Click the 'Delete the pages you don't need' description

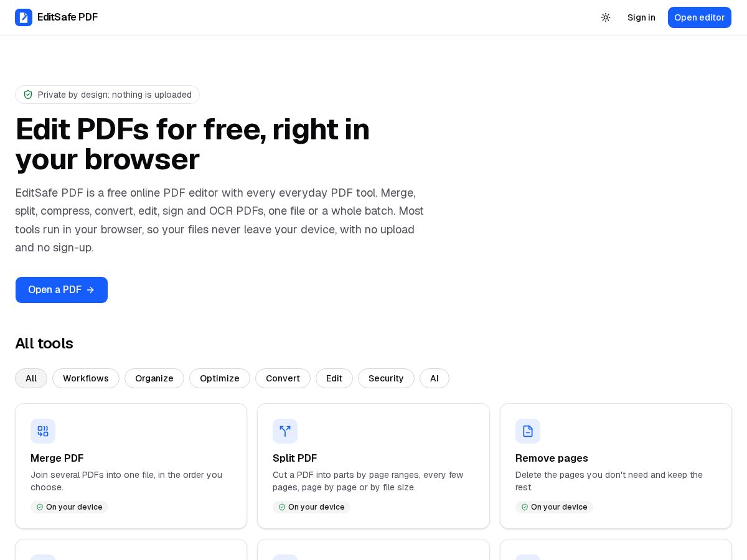[609, 481]
